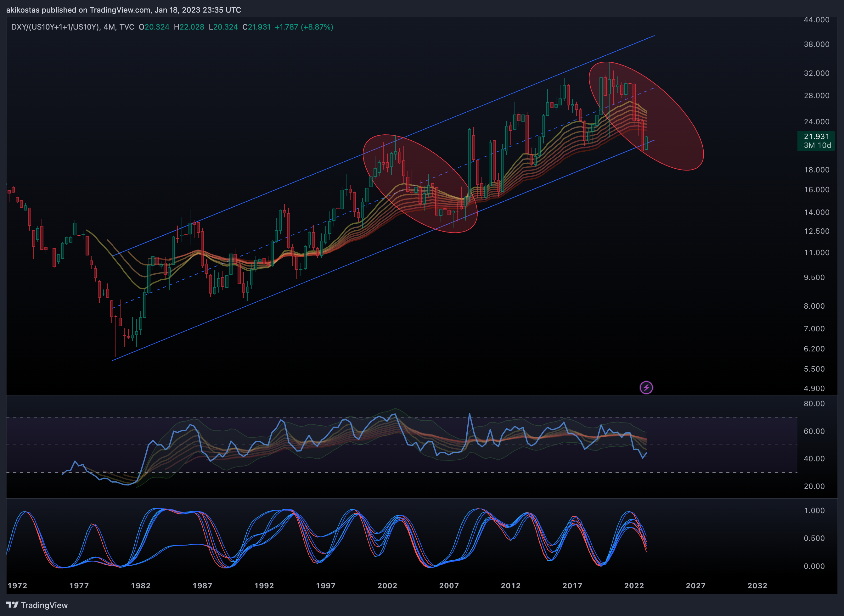Click the 16.000 price scale label
This screenshot has height=616, width=844.
[x=816, y=189]
